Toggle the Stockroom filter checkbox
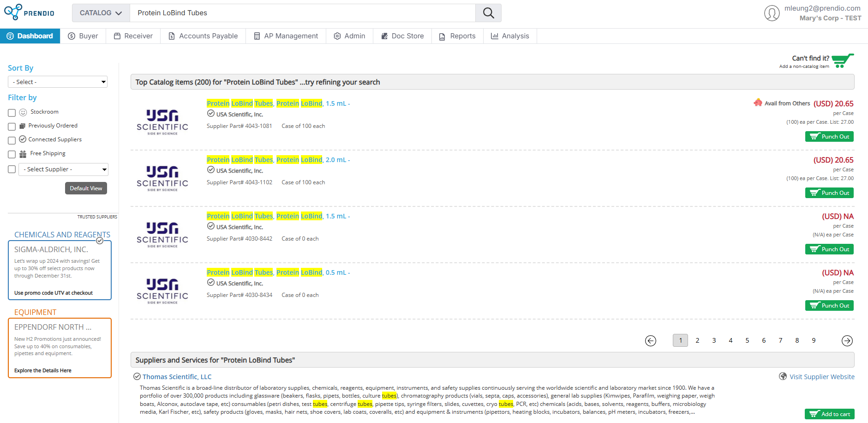The height and width of the screenshot is (423, 868). 12,113
